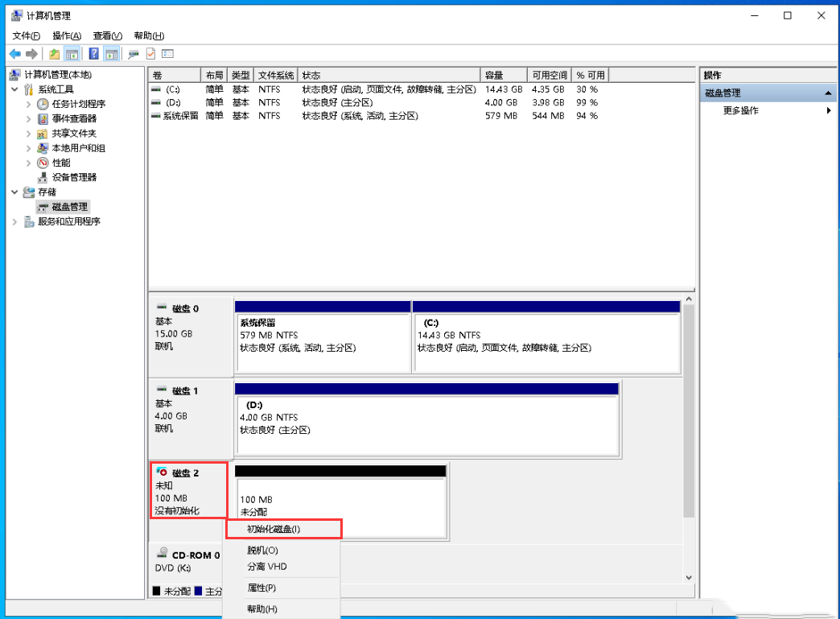The width and height of the screenshot is (840, 619).
Task: Select the 磁盘 1 disk label
Action: pos(191,419)
